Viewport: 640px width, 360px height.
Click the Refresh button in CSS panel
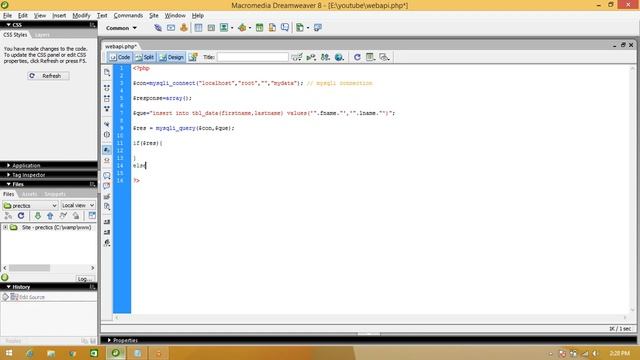tap(48, 76)
